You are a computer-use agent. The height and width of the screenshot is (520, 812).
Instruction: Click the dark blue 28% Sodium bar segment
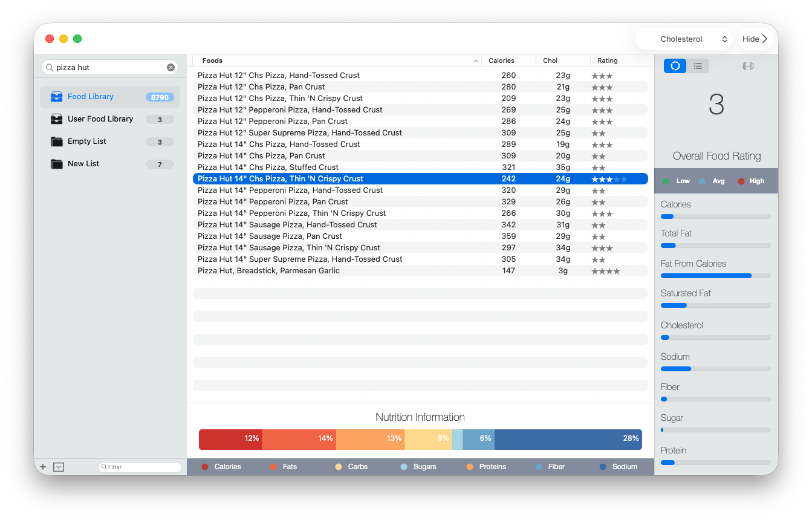[x=568, y=439]
